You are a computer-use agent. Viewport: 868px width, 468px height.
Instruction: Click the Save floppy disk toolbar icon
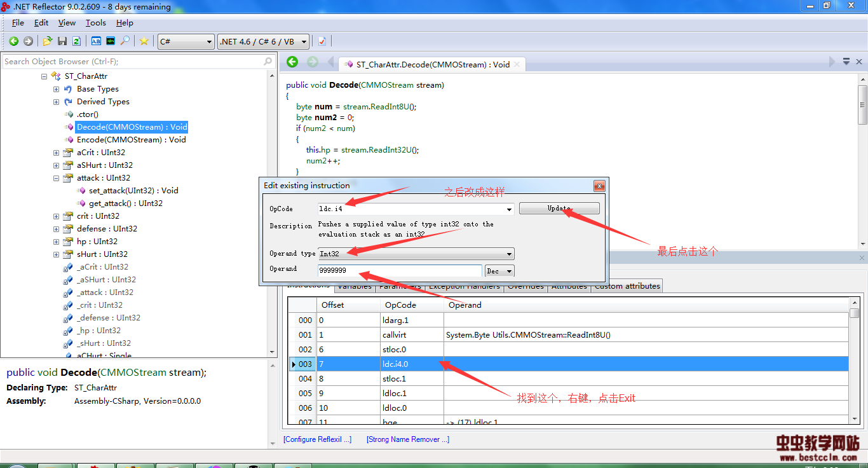pos(62,41)
